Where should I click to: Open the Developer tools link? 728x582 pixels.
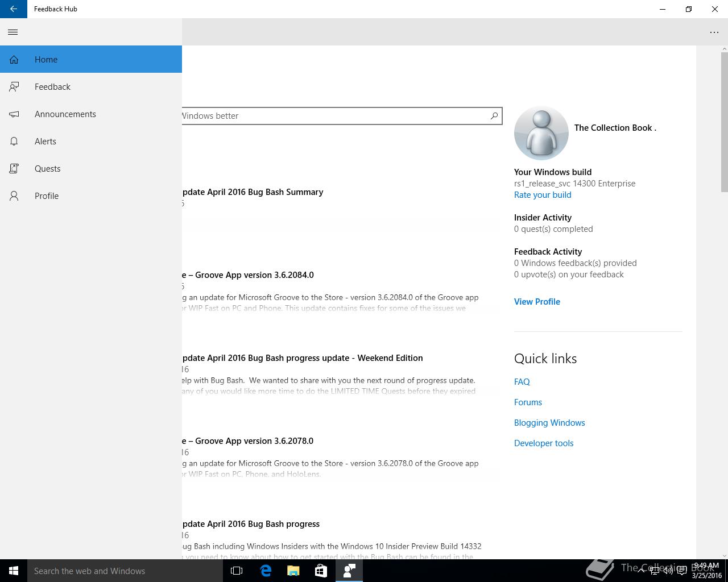tap(544, 443)
